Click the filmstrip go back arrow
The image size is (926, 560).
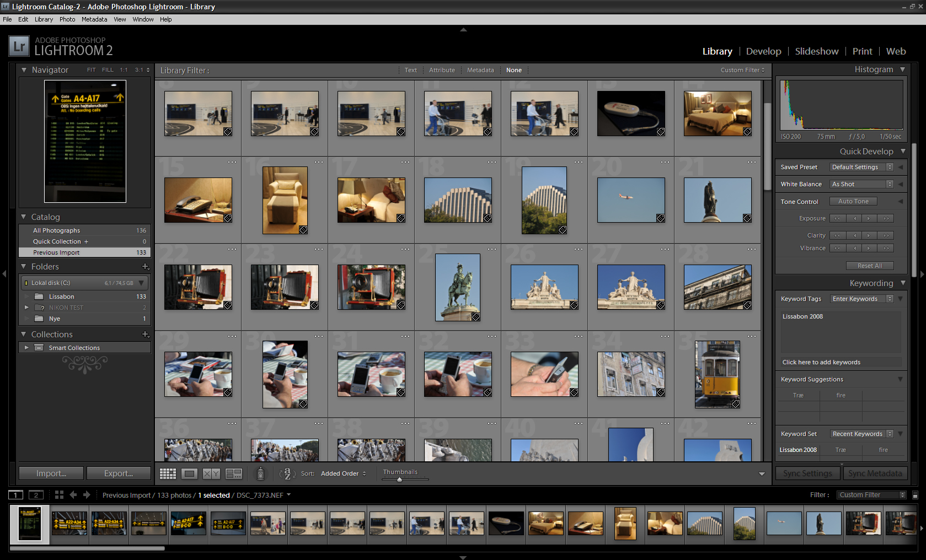point(73,495)
